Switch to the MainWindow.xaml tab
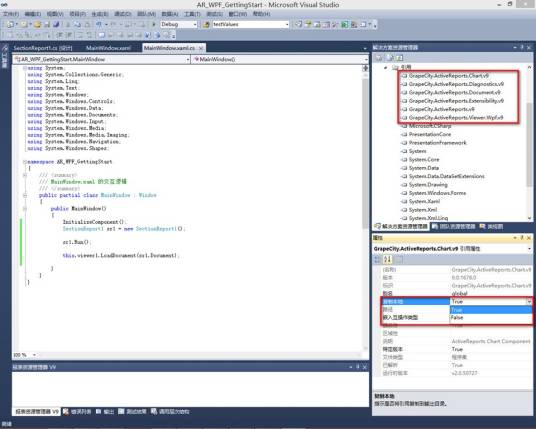The width and height of the screenshot is (536, 429). tap(108, 48)
